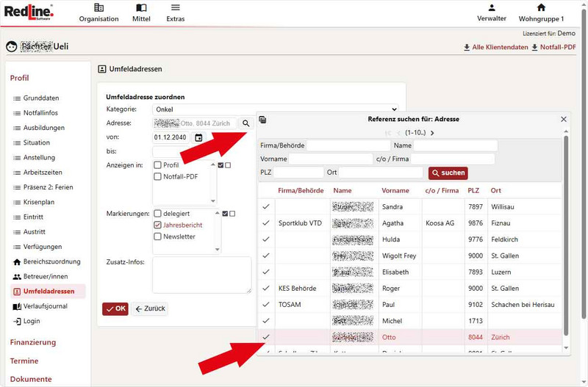Go to Verlaufsjournal in the sidebar
588x387 pixels.
click(45, 306)
